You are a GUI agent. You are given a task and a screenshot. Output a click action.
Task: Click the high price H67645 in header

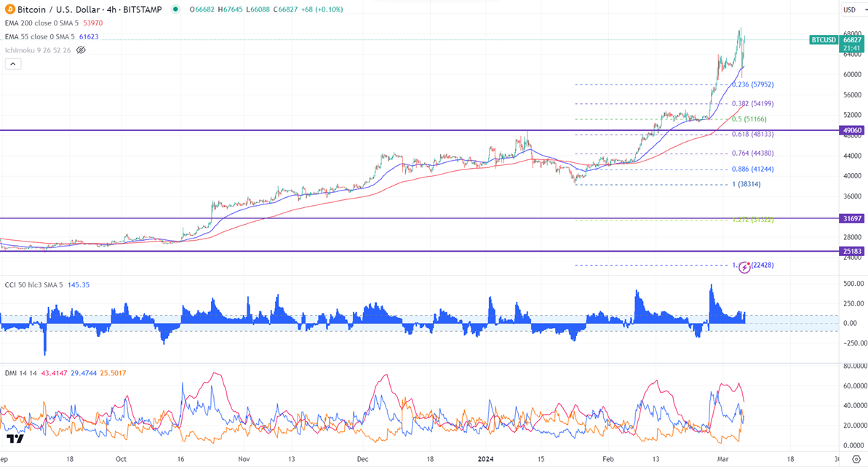[230, 9]
